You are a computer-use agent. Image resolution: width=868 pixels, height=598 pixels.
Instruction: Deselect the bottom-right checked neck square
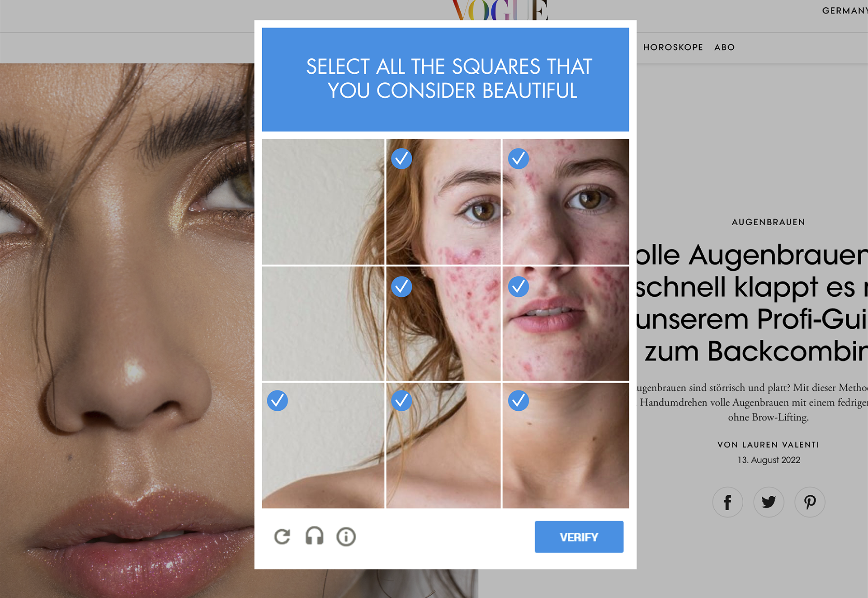point(566,446)
